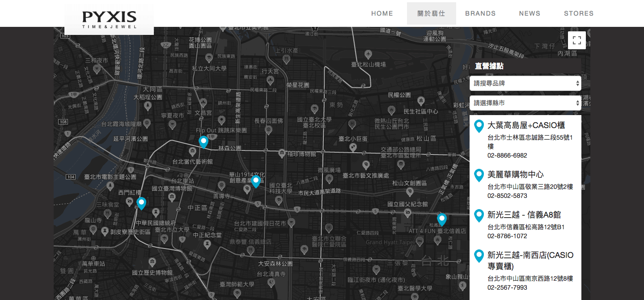Click the 松山文創園區 map icon
644x300 pixels.
point(410,192)
